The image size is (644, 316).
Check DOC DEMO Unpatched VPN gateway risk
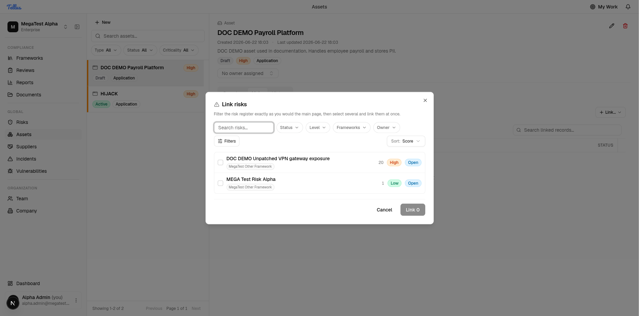(x=220, y=163)
